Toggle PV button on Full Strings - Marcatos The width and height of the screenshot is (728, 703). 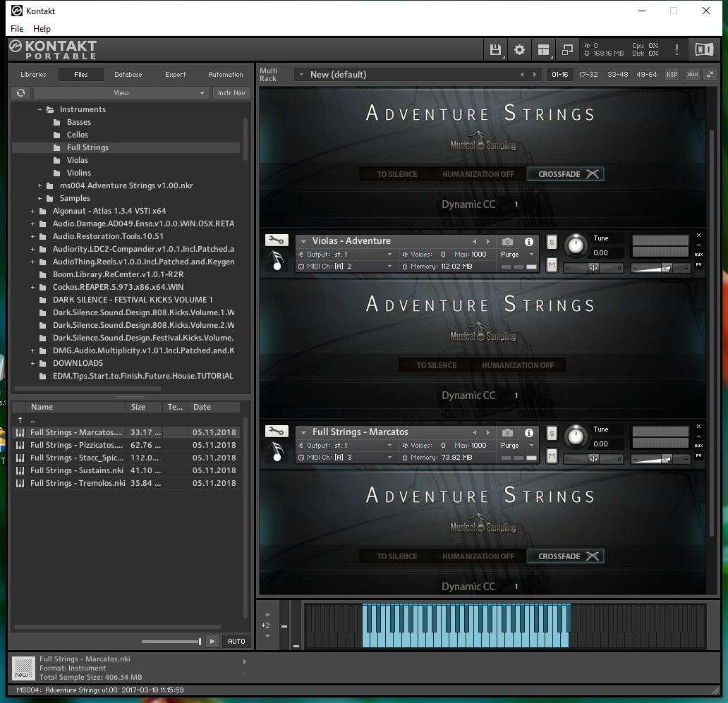coord(698,456)
